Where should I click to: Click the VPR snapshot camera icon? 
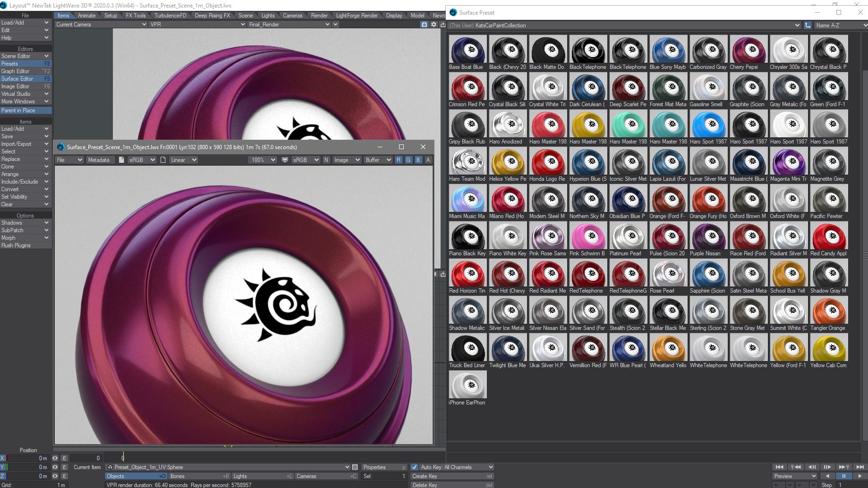click(424, 25)
